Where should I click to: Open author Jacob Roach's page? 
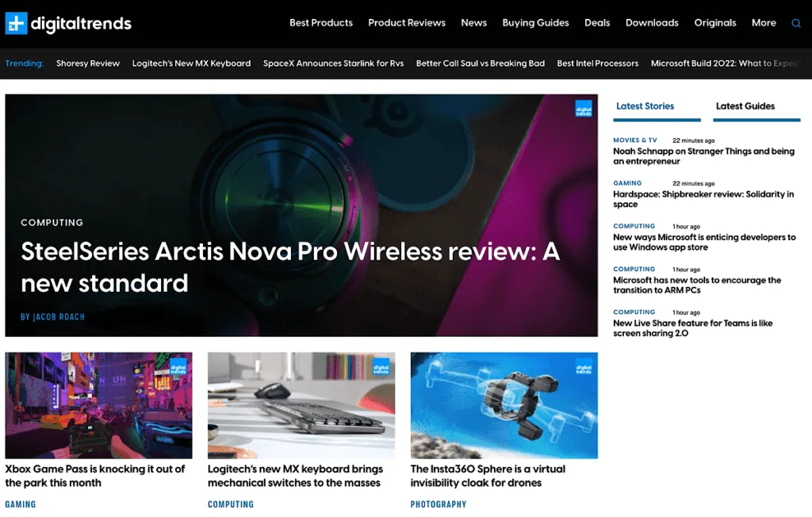(52, 316)
